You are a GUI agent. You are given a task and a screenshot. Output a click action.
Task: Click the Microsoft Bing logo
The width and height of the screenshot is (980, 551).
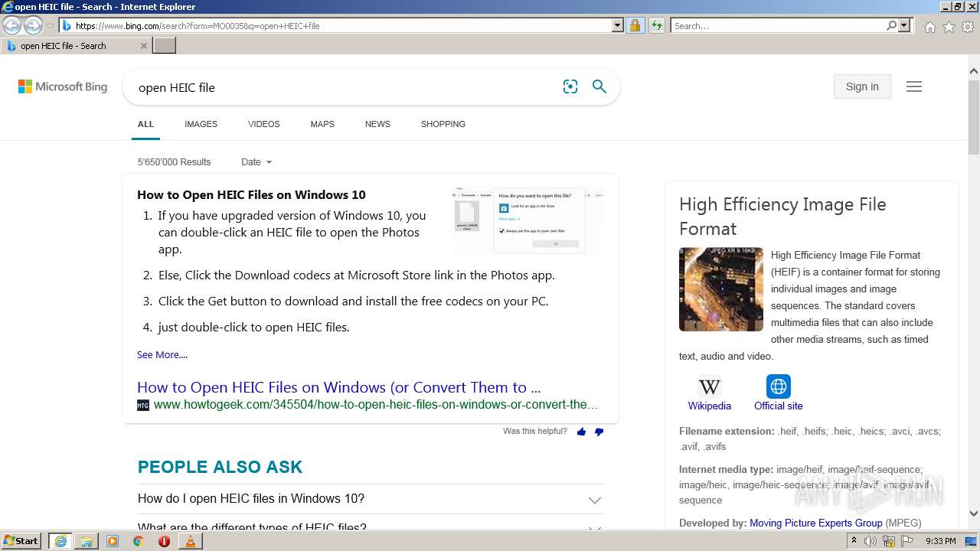63,86
